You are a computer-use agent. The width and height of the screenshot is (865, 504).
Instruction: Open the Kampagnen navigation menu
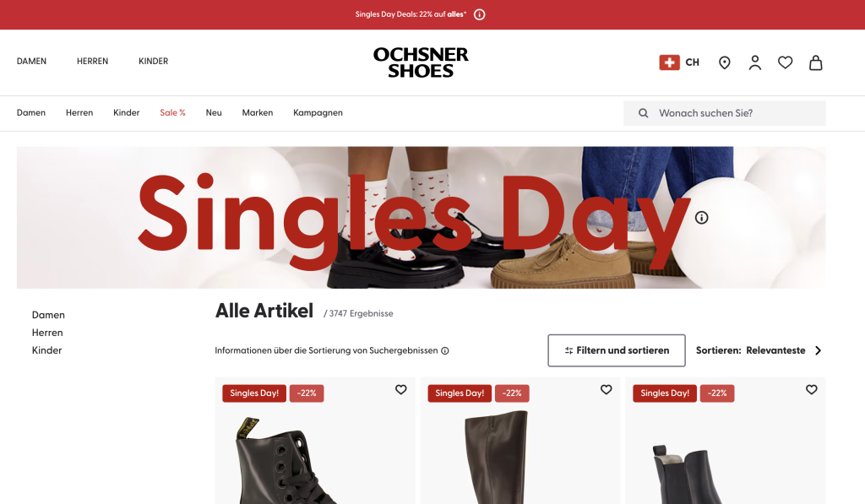318,112
